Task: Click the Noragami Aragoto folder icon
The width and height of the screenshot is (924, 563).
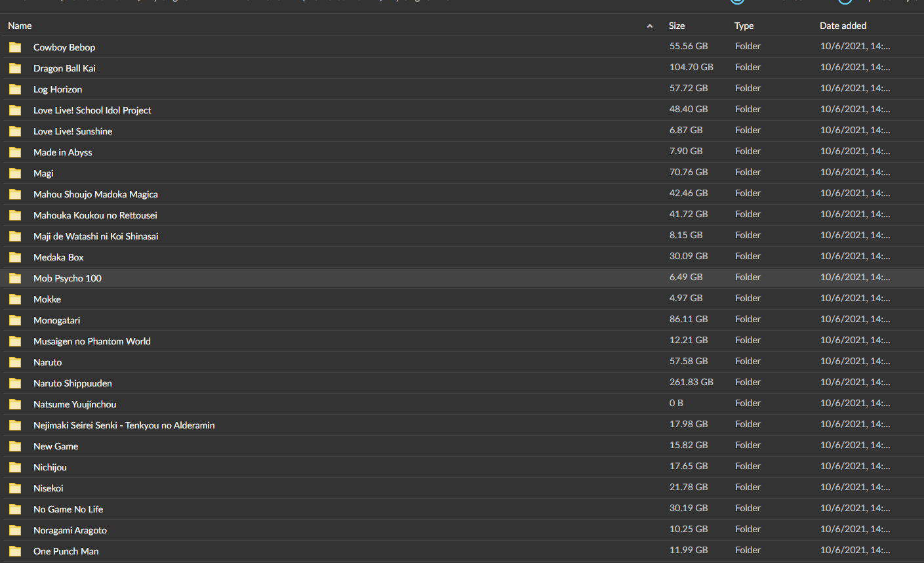Action: (x=15, y=530)
